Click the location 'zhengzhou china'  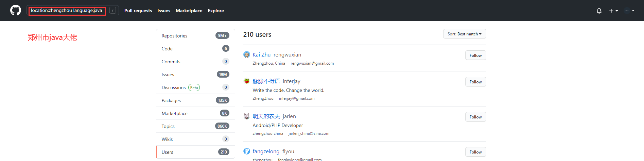tap(268, 133)
